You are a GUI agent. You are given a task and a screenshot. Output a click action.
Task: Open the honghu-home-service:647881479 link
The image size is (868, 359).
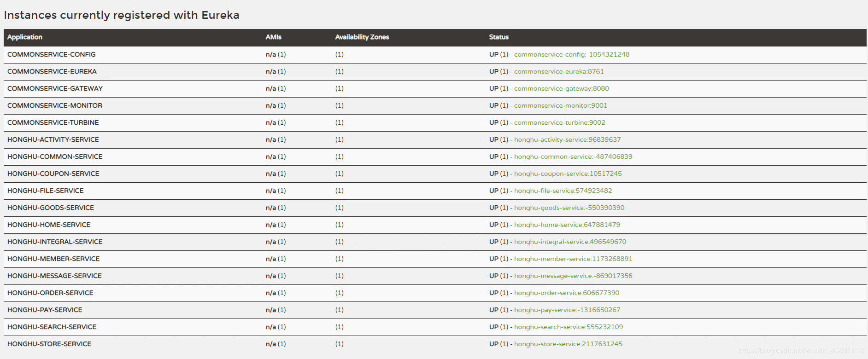(567, 225)
